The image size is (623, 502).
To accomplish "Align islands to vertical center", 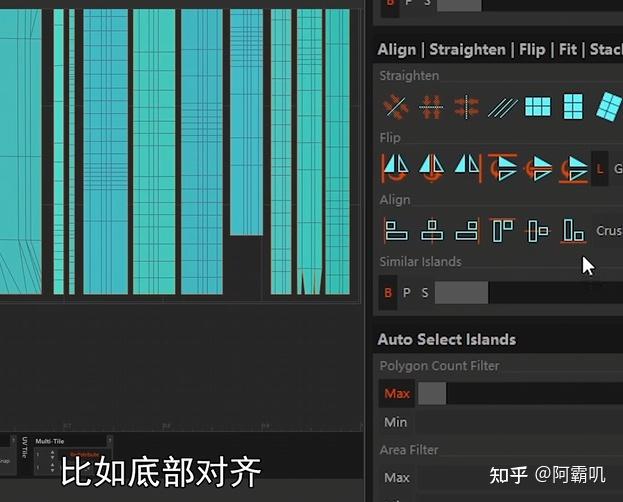I will coord(538,231).
